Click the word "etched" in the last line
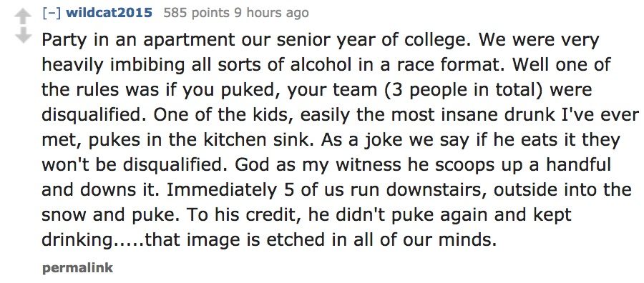The width and height of the screenshot is (644, 283). (x=296, y=240)
